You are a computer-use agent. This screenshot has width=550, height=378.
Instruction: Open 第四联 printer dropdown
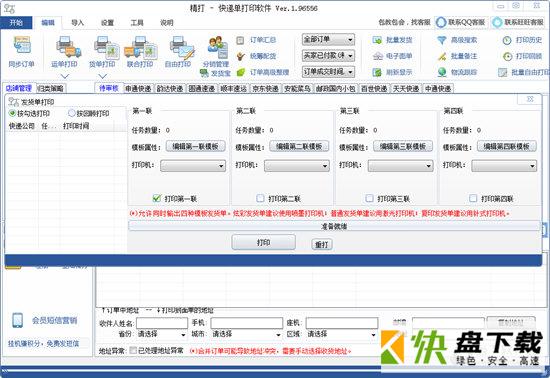point(504,166)
